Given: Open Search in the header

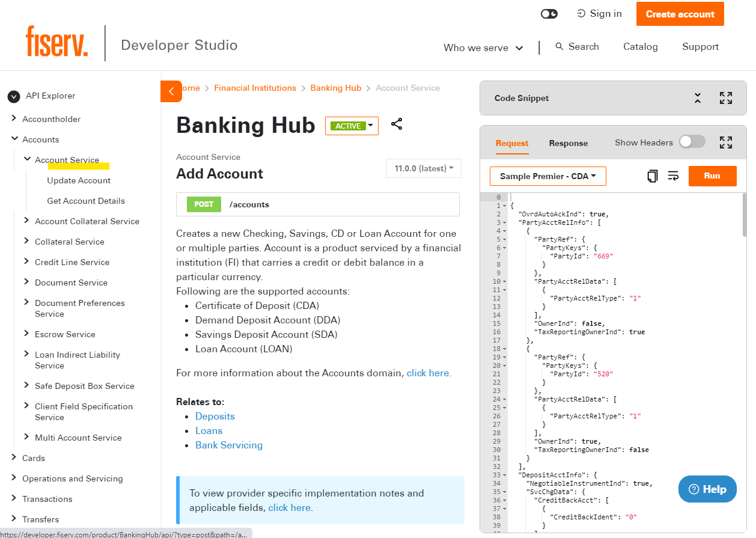Looking at the screenshot, I should pyautogui.click(x=577, y=46).
